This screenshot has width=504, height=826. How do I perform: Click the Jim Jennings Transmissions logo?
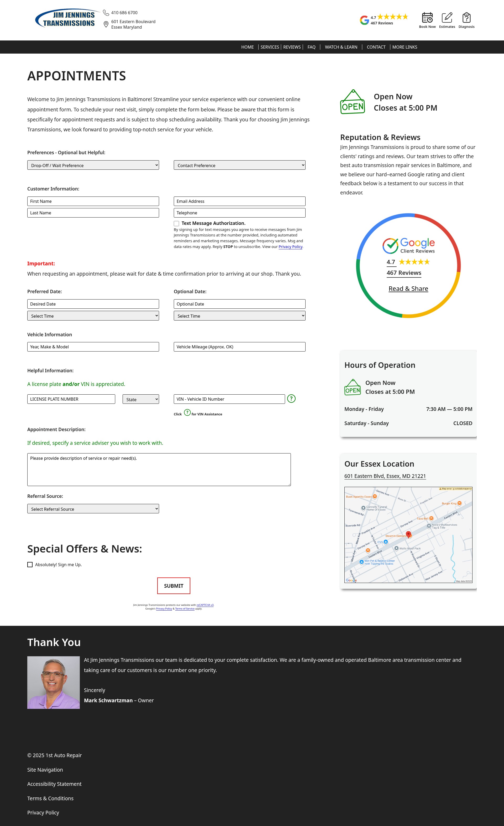point(67,18)
